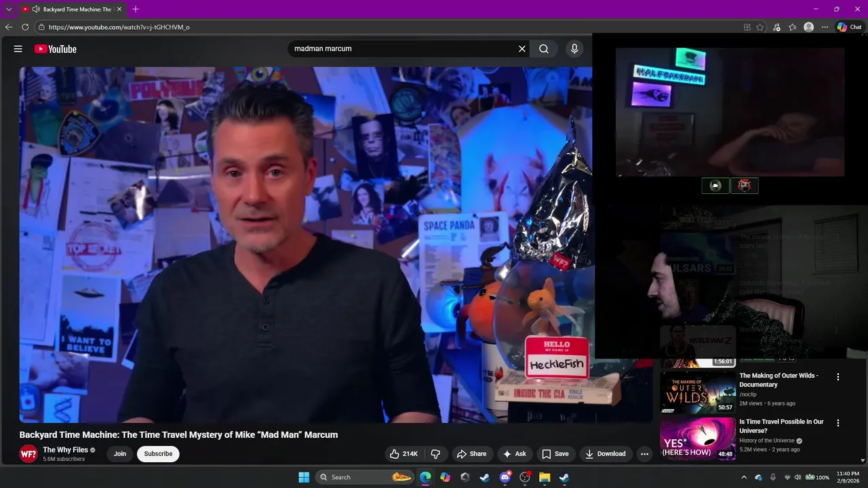The height and width of the screenshot is (488, 868).
Task: Click the taskbar Search box
Action: click(365, 477)
